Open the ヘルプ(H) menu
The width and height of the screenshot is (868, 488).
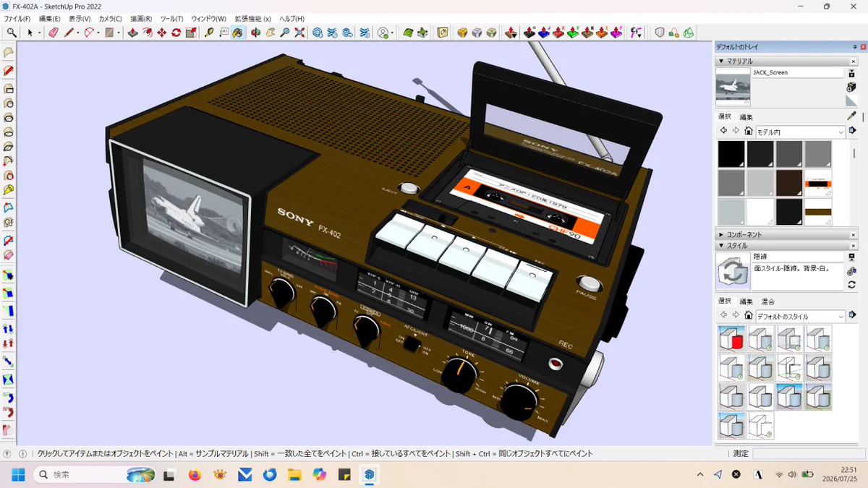[x=292, y=19]
